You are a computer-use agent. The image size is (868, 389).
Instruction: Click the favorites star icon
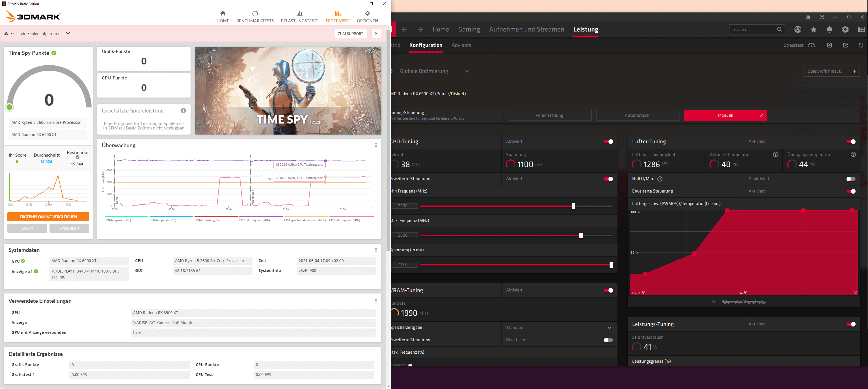[x=813, y=30]
